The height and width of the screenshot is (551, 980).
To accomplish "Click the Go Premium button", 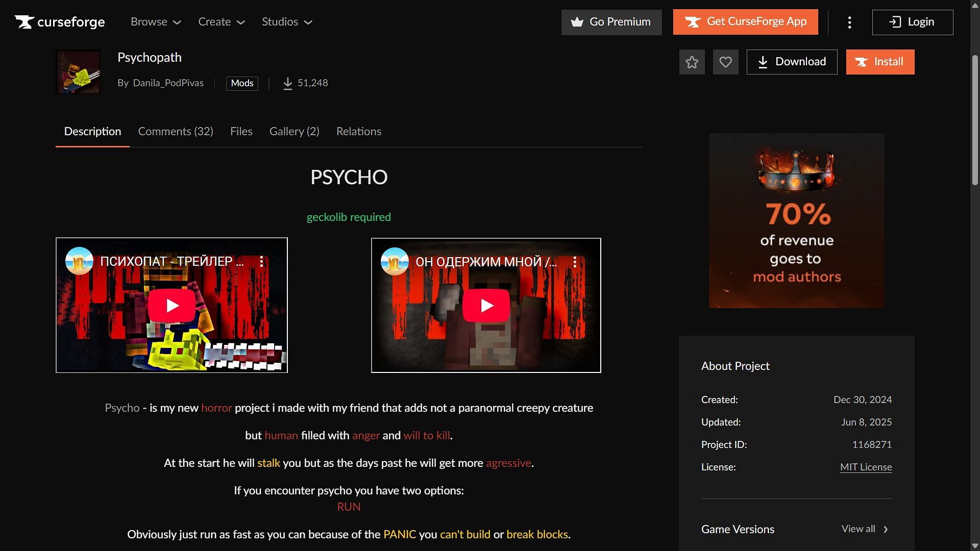I will [x=611, y=22].
